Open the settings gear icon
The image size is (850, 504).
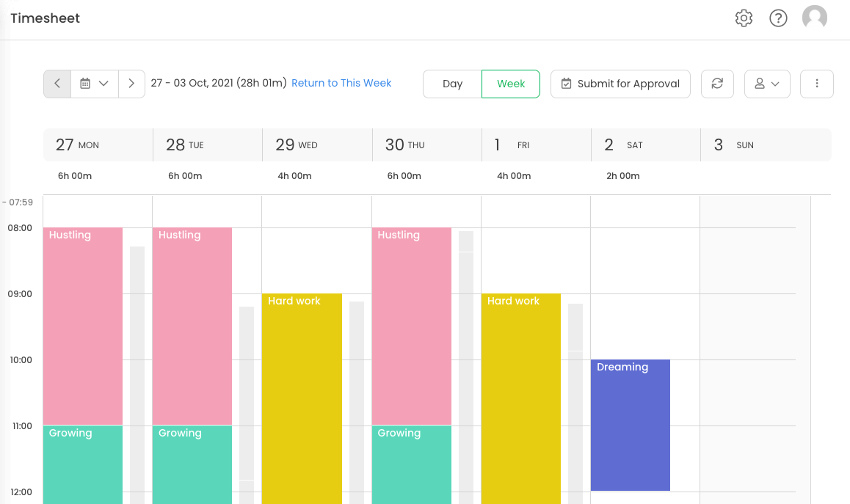(744, 18)
